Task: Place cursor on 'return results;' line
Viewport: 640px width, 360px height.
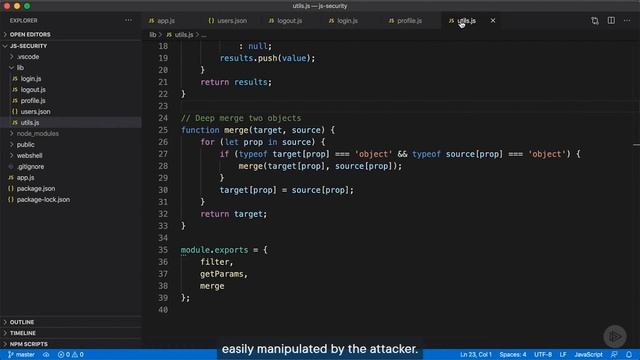Action: point(236,82)
